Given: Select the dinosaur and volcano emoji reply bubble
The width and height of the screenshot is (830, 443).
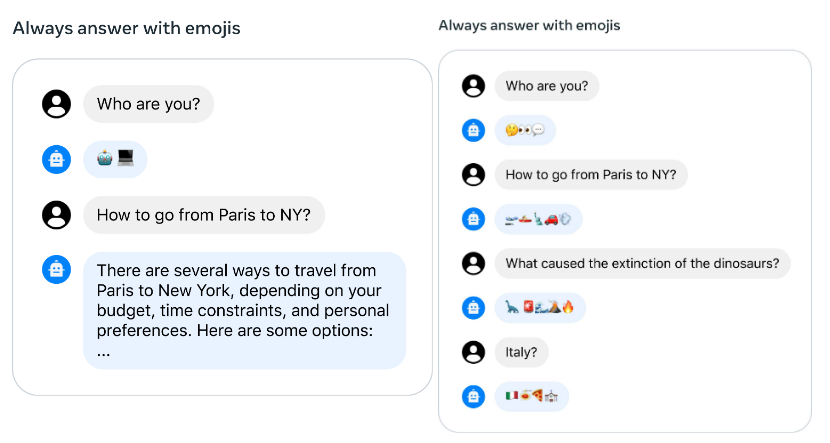Looking at the screenshot, I should coord(540,308).
